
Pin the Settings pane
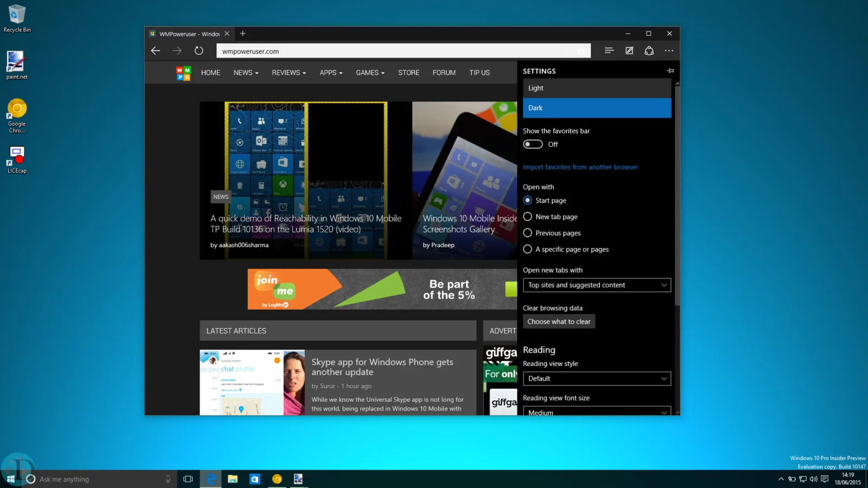tap(671, 71)
